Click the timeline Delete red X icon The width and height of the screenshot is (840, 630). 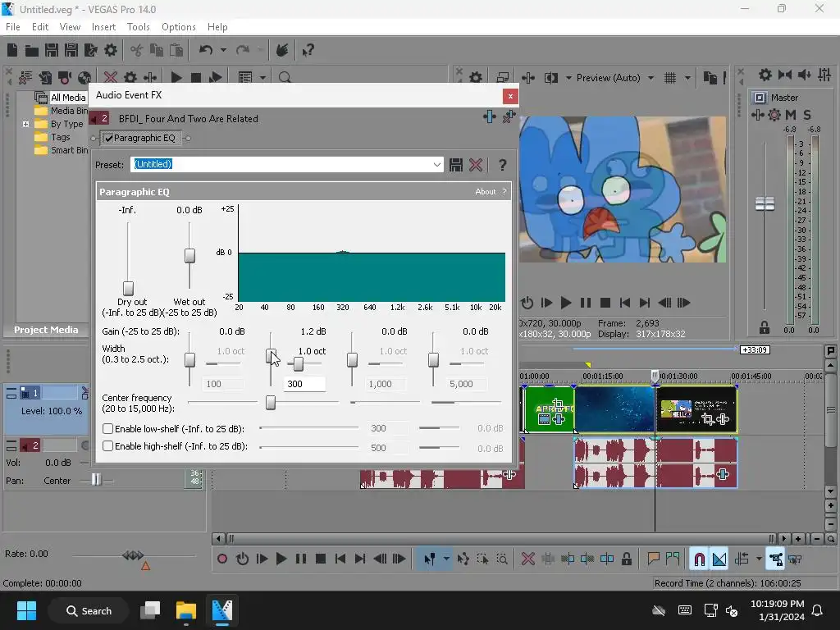click(528, 559)
